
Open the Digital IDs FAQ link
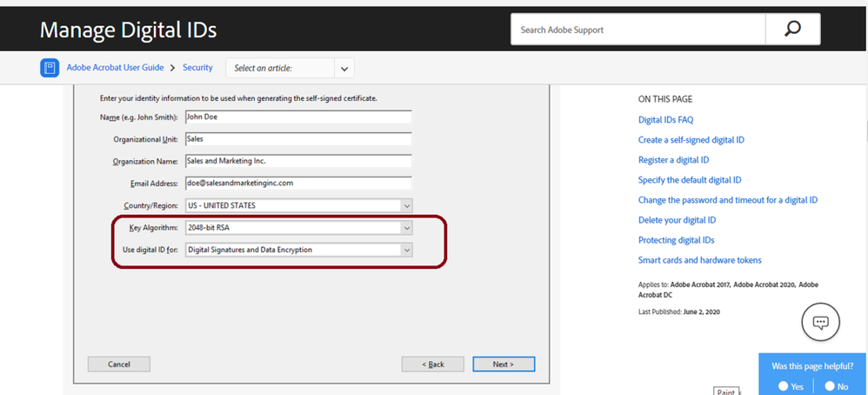coord(665,120)
